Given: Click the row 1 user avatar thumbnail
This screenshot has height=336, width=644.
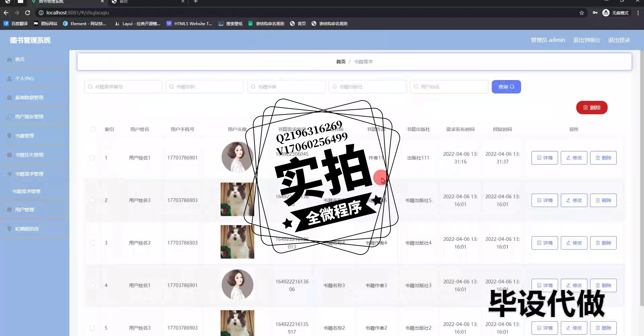Looking at the screenshot, I should click(237, 157).
